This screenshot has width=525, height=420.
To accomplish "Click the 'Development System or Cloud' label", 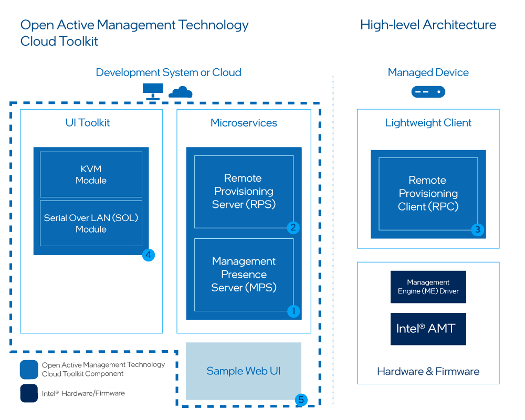I will coord(169,72).
